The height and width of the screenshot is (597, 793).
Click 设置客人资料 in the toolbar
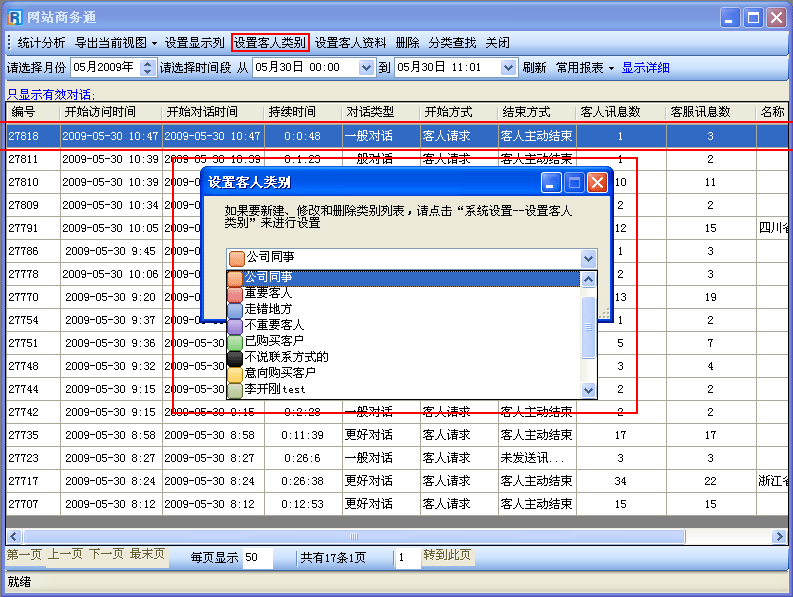pos(350,43)
